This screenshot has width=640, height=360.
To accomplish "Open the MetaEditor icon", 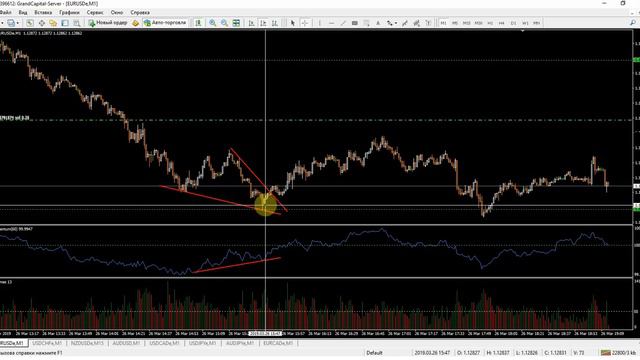I will pyautogui.click(x=136, y=23).
